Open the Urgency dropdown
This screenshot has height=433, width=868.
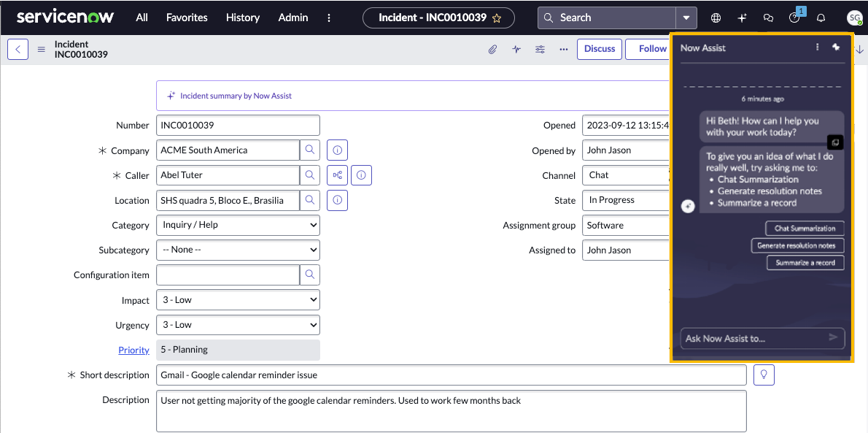coord(238,325)
